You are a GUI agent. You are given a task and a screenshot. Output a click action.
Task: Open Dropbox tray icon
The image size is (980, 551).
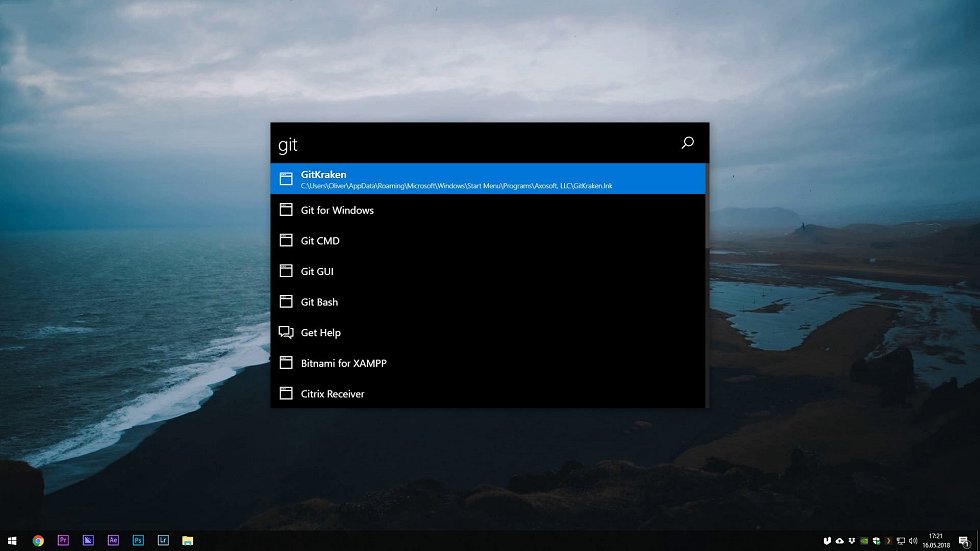coord(852,541)
